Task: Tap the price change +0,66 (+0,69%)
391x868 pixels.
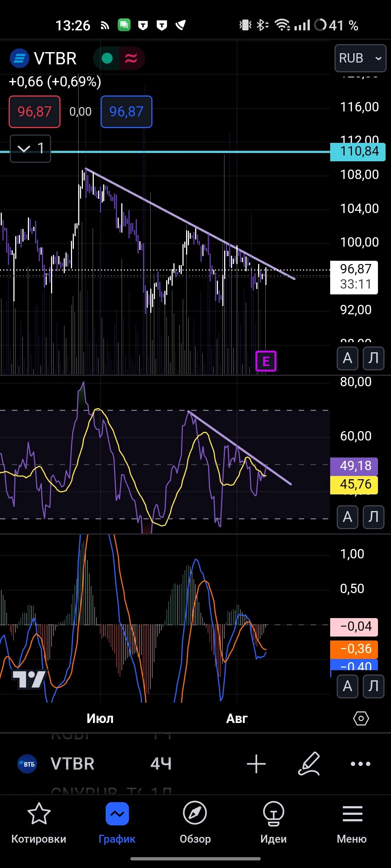Action: click(55, 82)
